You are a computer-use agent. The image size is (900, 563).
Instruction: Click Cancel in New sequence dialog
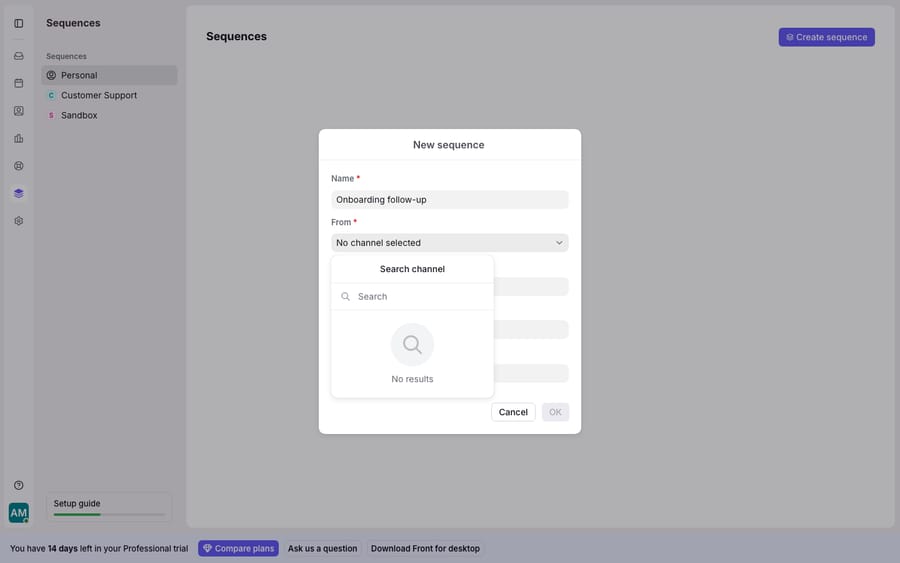[513, 412]
